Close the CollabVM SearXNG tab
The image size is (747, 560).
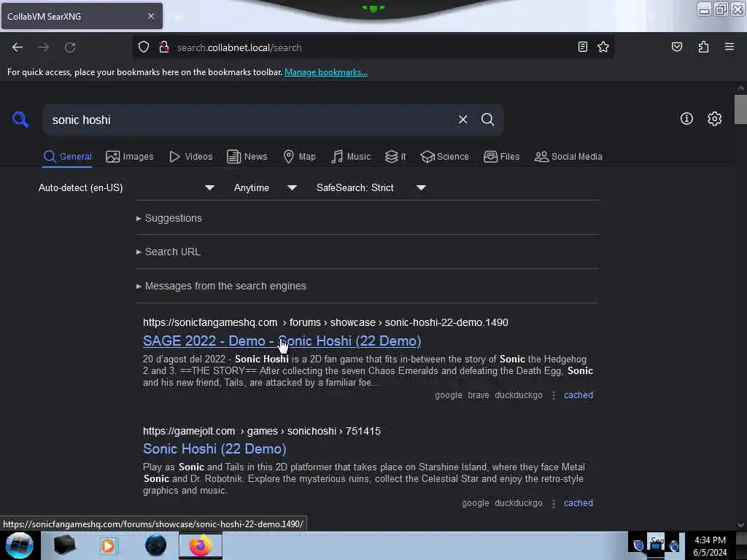[151, 16]
